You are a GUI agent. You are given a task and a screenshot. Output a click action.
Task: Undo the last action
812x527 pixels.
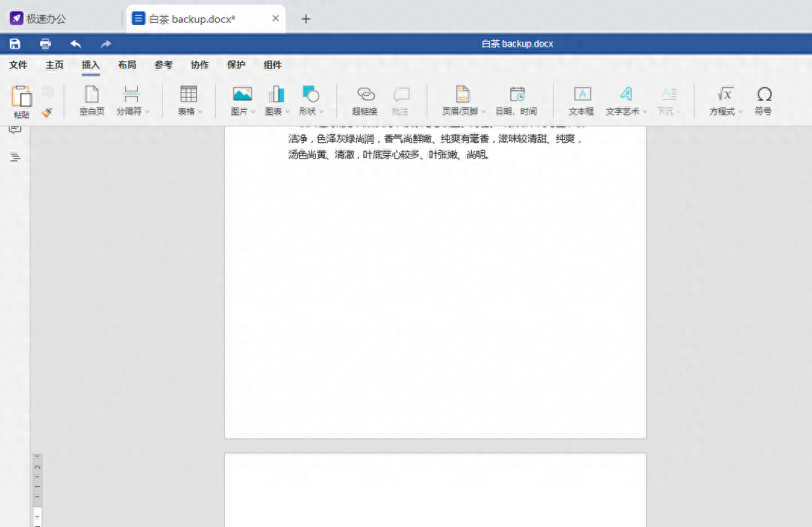coord(76,44)
